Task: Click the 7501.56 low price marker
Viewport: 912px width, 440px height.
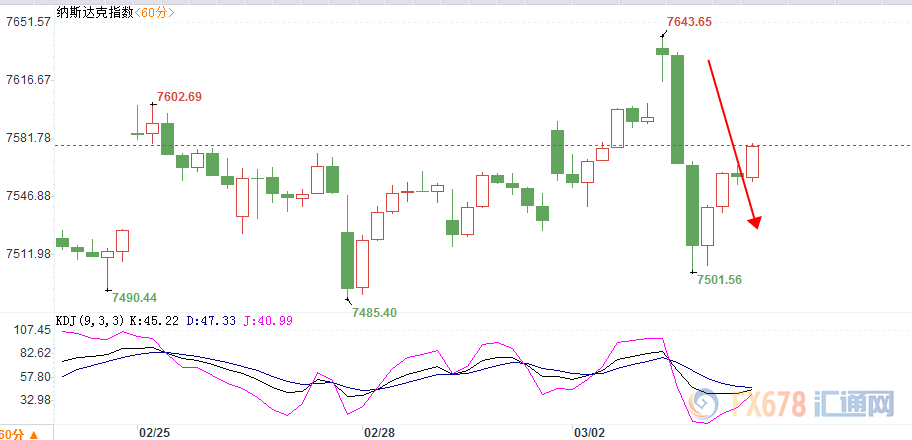Action: pyautogui.click(x=719, y=280)
